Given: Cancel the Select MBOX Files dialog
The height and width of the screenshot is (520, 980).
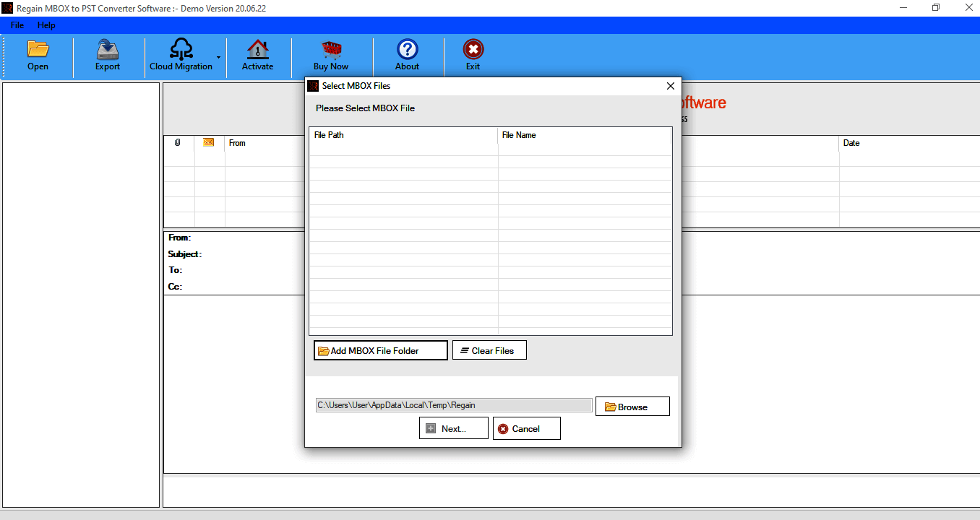Looking at the screenshot, I should (x=527, y=428).
